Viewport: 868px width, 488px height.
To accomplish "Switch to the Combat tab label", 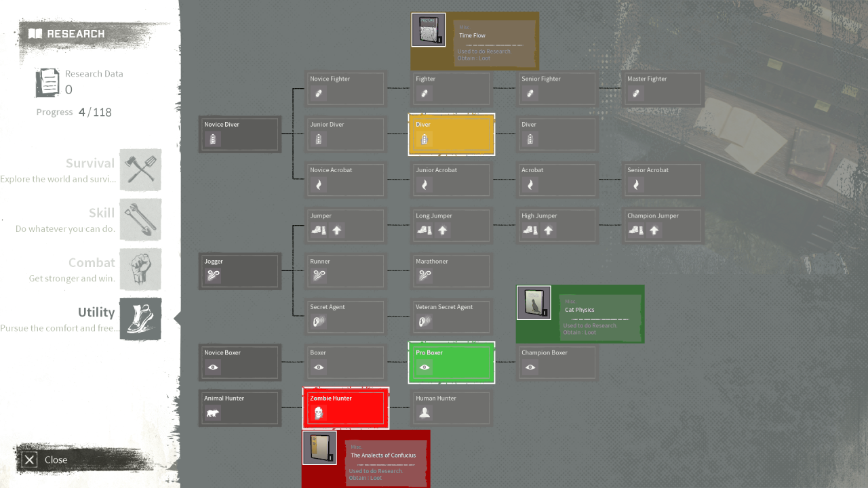I will (92, 263).
